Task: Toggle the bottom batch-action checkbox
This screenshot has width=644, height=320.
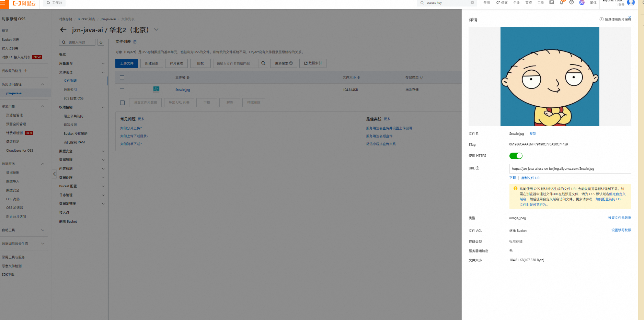Action: [x=122, y=103]
